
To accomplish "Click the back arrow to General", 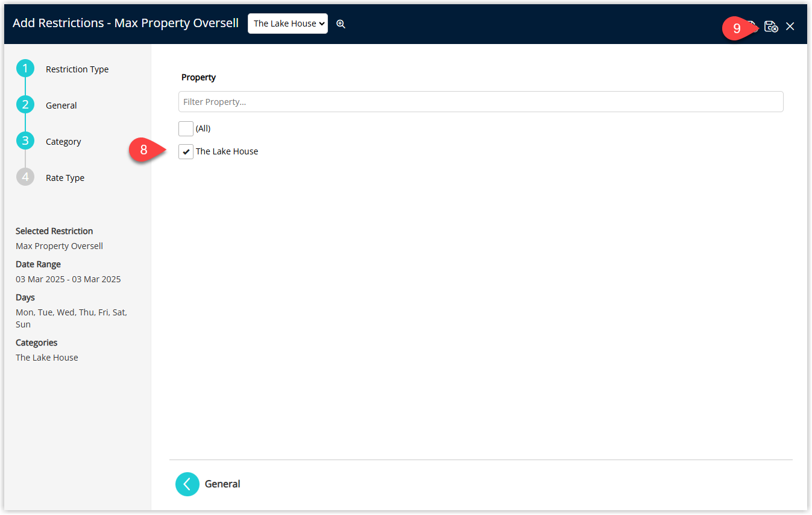I will [x=187, y=484].
